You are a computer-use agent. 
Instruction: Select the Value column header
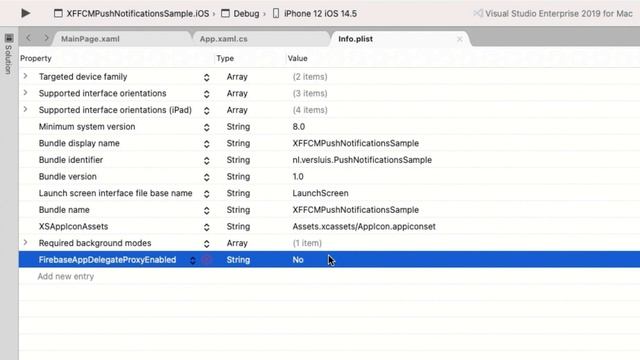point(298,58)
